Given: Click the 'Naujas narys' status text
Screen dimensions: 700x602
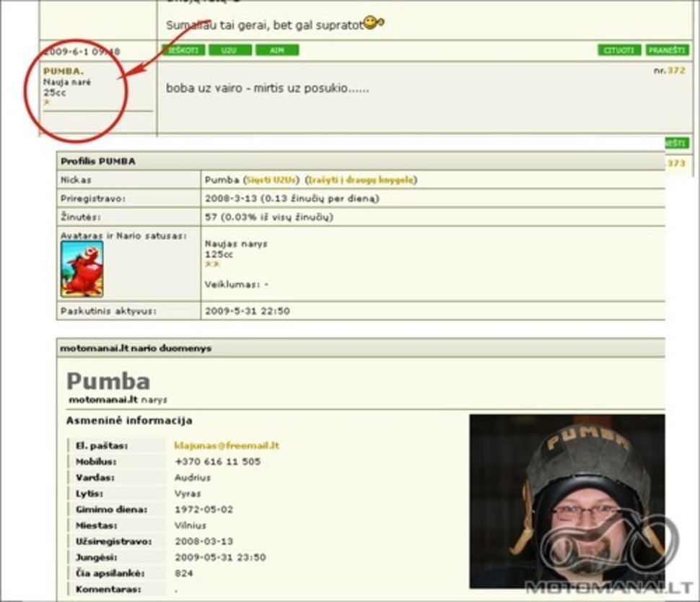Looking at the screenshot, I should 236,244.
